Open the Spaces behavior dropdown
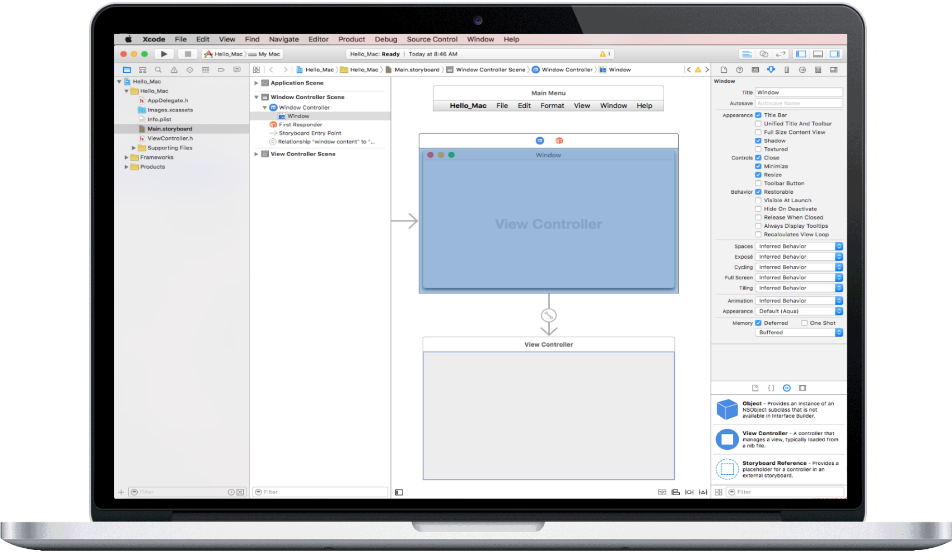Image resolution: width=952 pixels, height=560 pixels. click(799, 246)
